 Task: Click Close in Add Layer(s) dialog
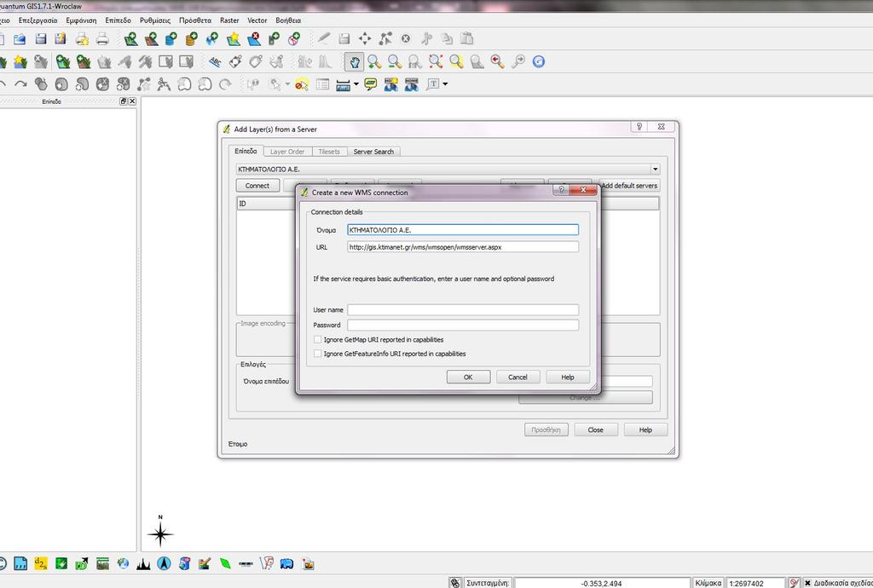[596, 430]
